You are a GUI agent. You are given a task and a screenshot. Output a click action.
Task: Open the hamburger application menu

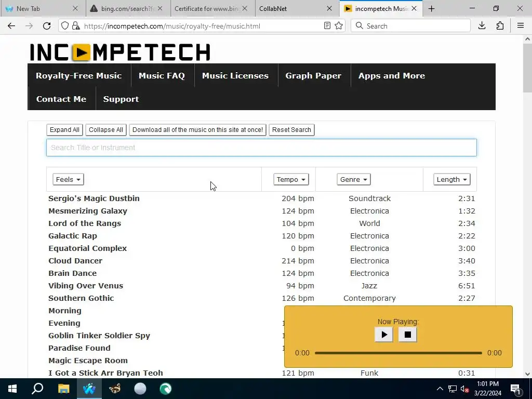coord(521,26)
